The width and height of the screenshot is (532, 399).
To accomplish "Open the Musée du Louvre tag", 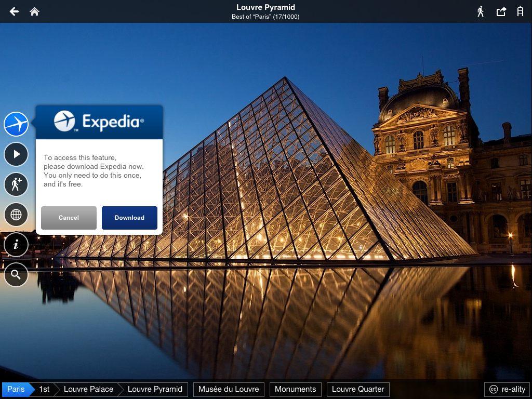I will [229, 389].
